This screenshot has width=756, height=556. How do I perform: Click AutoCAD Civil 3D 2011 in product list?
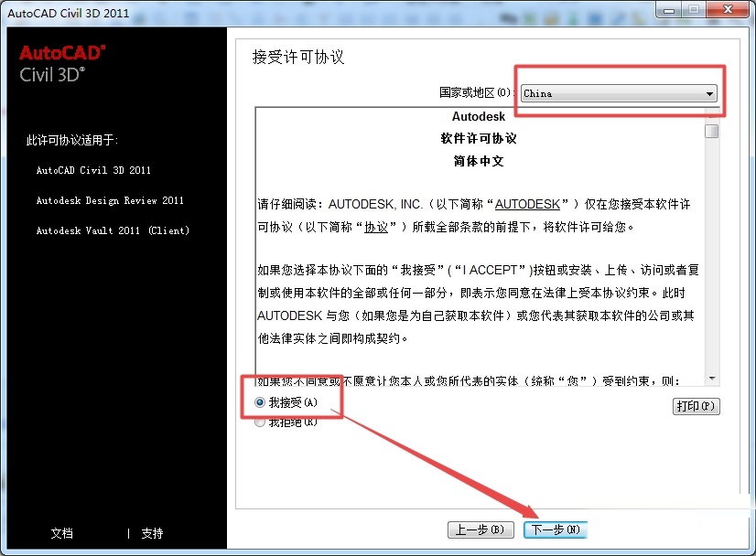point(93,170)
